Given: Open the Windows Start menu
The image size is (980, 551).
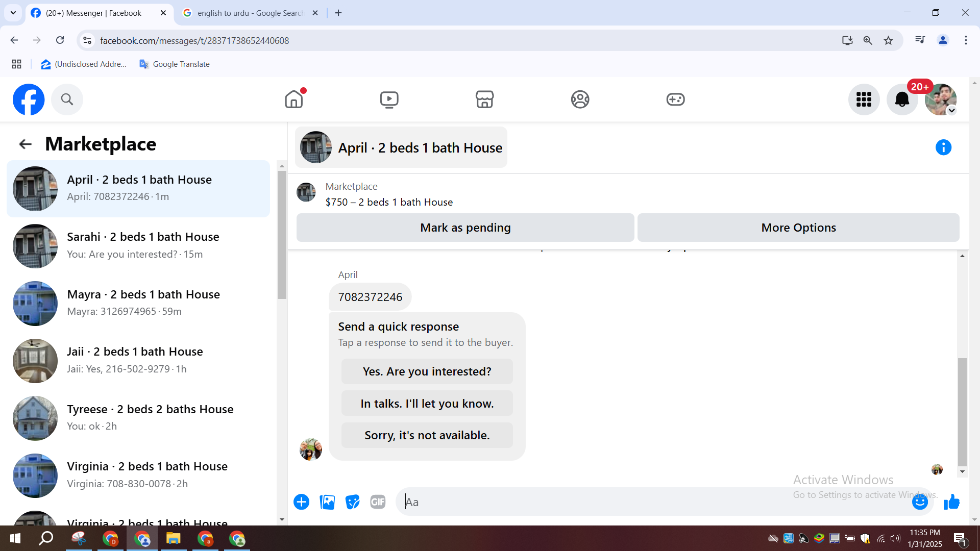Looking at the screenshot, I should point(15,538).
